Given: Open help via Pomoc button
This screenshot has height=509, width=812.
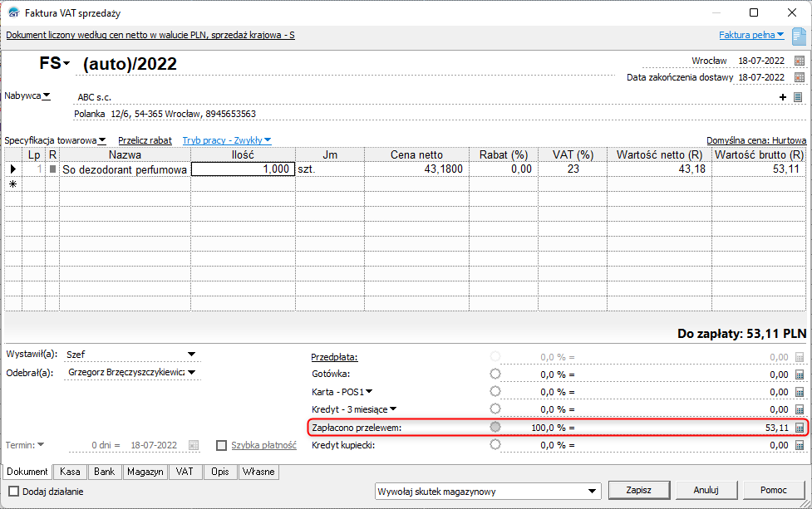Looking at the screenshot, I should (x=773, y=490).
